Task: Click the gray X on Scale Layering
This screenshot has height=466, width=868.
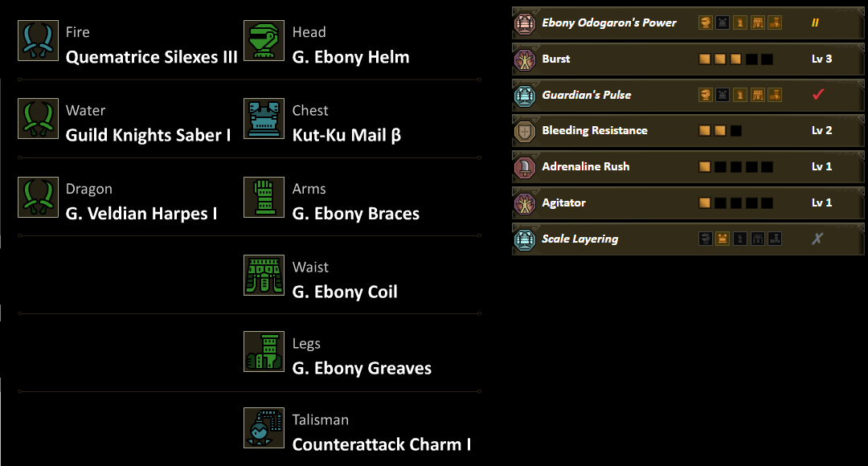Action: point(817,239)
